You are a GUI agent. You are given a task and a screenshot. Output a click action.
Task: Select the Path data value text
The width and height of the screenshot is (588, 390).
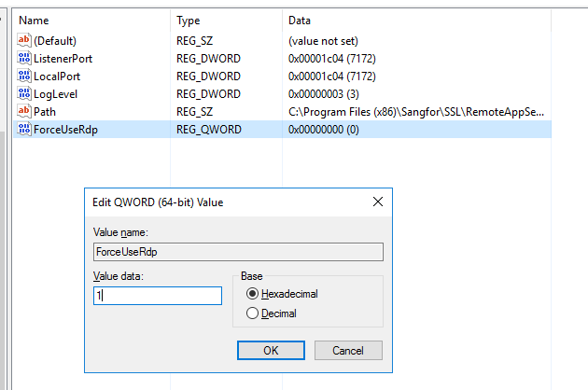pos(416,112)
